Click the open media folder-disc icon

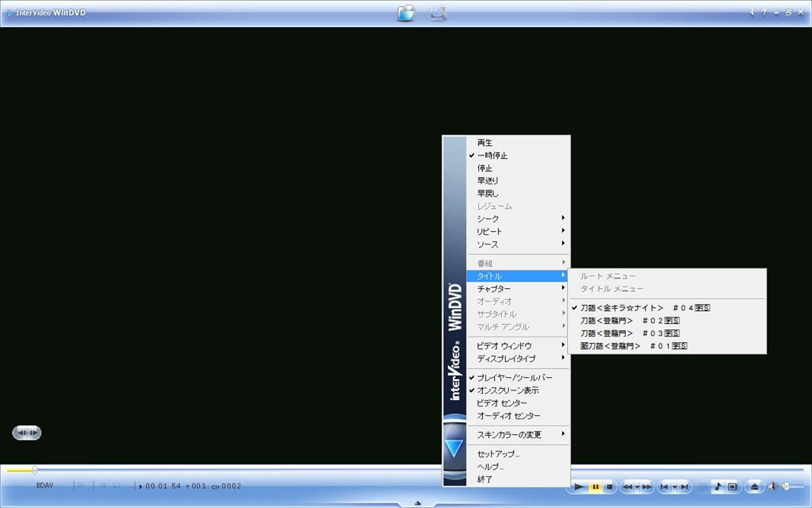[407, 13]
